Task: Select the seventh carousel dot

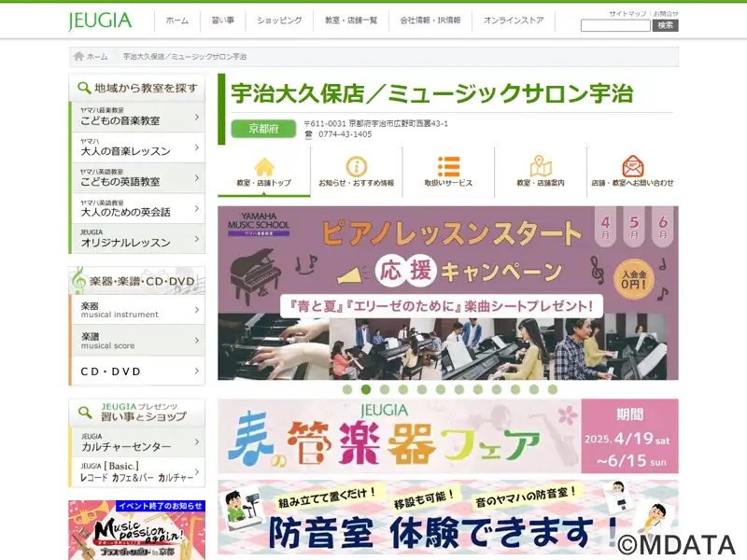Action: (459, 389)
